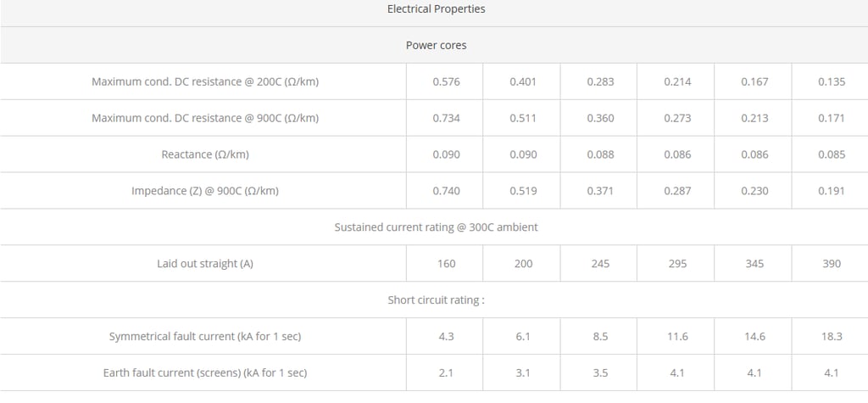Viewport: 868px width, 403px height.
Task: Select the 0.360 value cell
Action: [x=601, y=118]
